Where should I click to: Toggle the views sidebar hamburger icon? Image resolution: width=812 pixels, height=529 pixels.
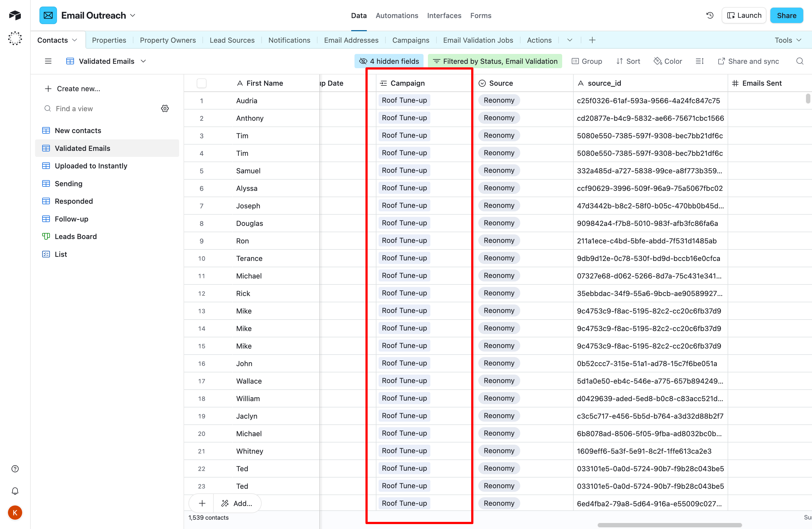(48, 61)
